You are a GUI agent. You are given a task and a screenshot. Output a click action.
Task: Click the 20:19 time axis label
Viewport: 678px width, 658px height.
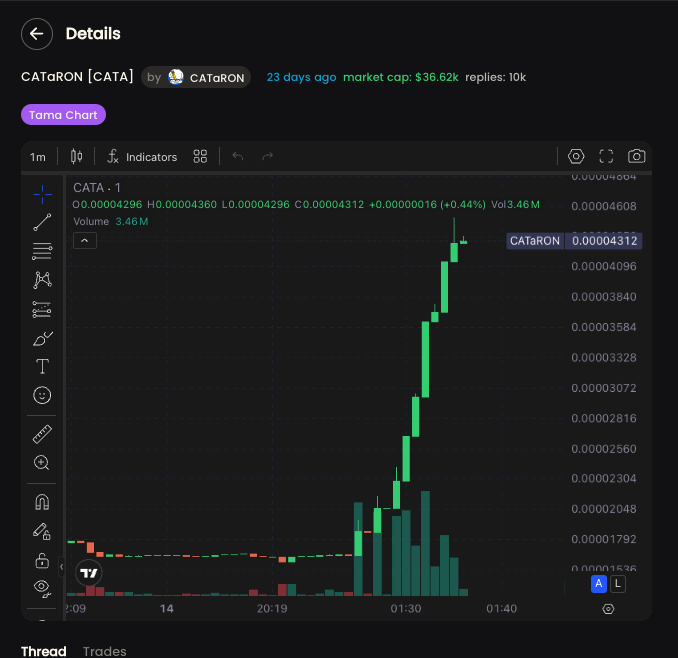272,609
